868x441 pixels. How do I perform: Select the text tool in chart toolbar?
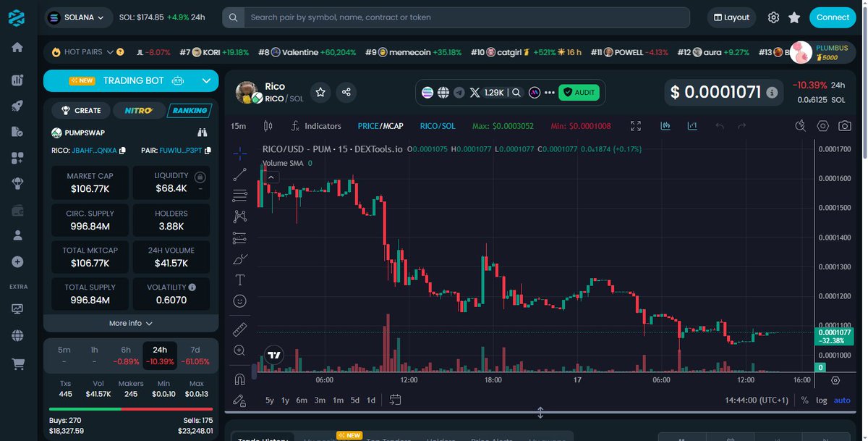tap(240, 280)
